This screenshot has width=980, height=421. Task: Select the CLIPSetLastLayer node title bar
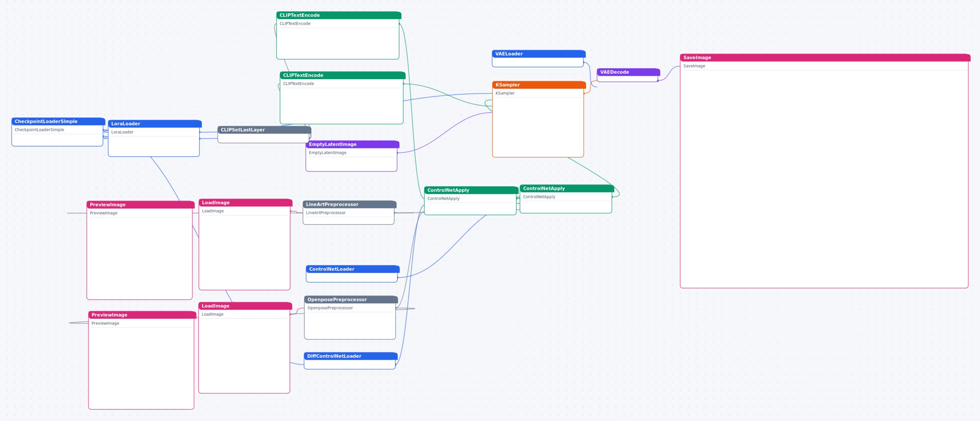pos(264,130)
